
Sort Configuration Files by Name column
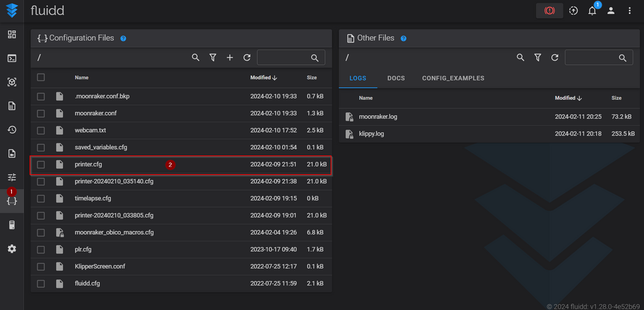tap(81, 77)
